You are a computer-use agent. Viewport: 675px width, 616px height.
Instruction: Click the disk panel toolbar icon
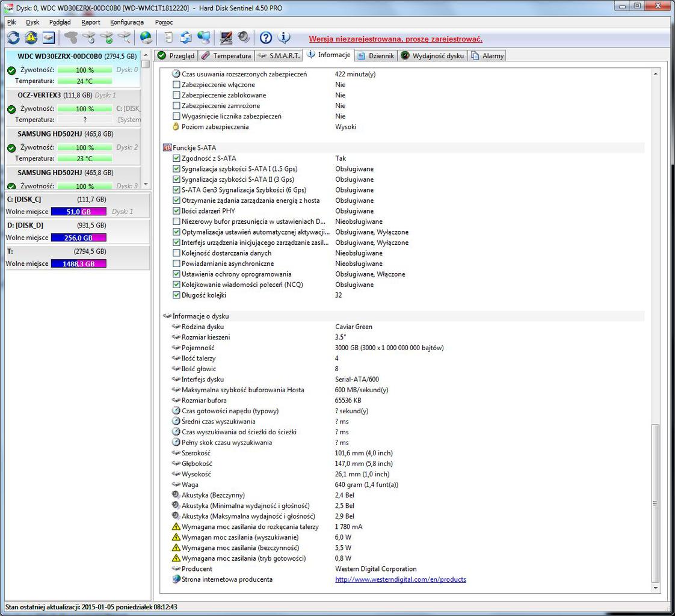pos(49,38)
